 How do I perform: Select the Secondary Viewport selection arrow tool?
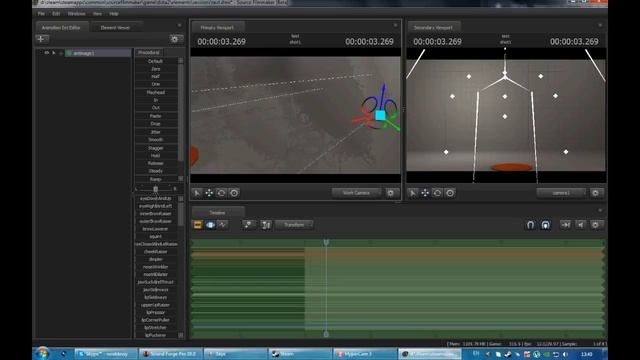point(413,193)
